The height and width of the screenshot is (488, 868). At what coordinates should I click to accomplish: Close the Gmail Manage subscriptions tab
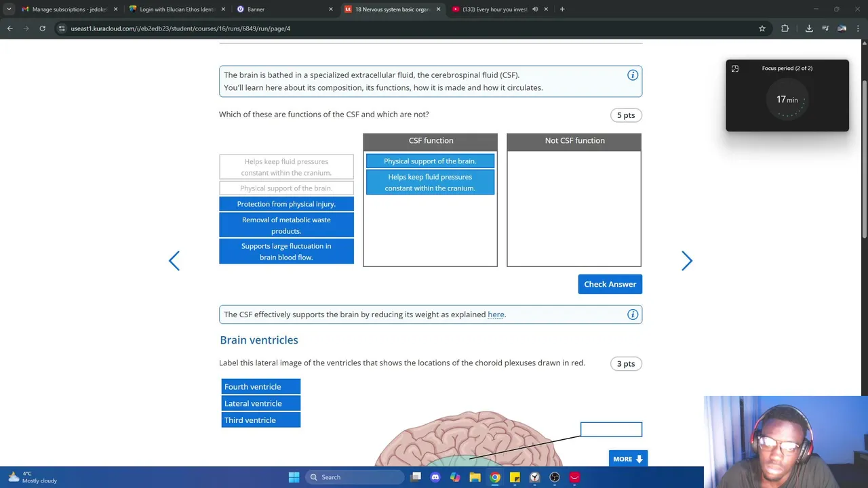pos(115,9)
